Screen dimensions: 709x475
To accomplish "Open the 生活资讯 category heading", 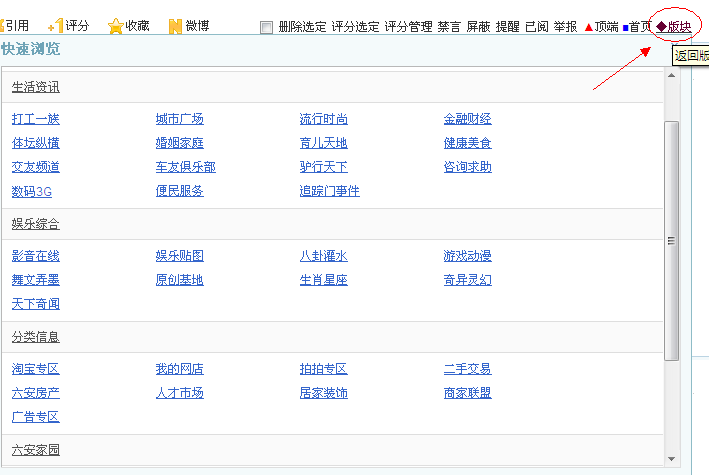I will 36,87.
